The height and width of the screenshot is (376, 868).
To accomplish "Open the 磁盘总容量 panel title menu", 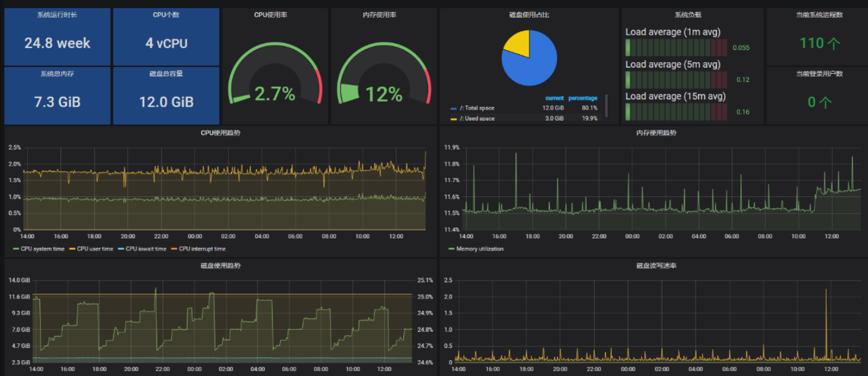I will [166, 74].
